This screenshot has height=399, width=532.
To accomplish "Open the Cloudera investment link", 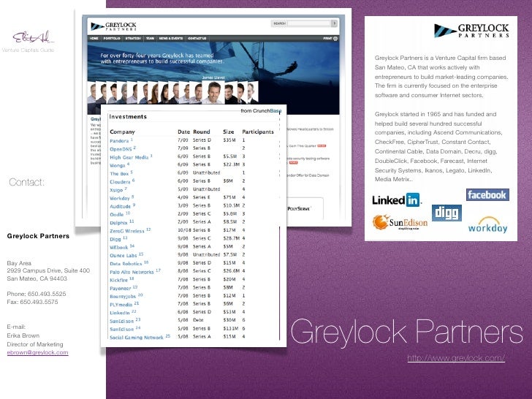I will 120,182.
